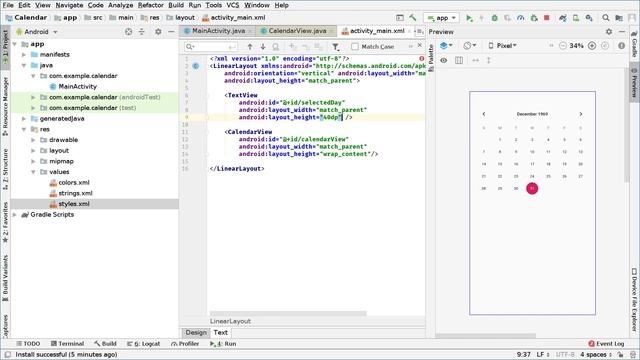The width and height of the screenshot is (640, 360).
Task: Toggle the Palette side tab
Action: click(x=431, y=58)
